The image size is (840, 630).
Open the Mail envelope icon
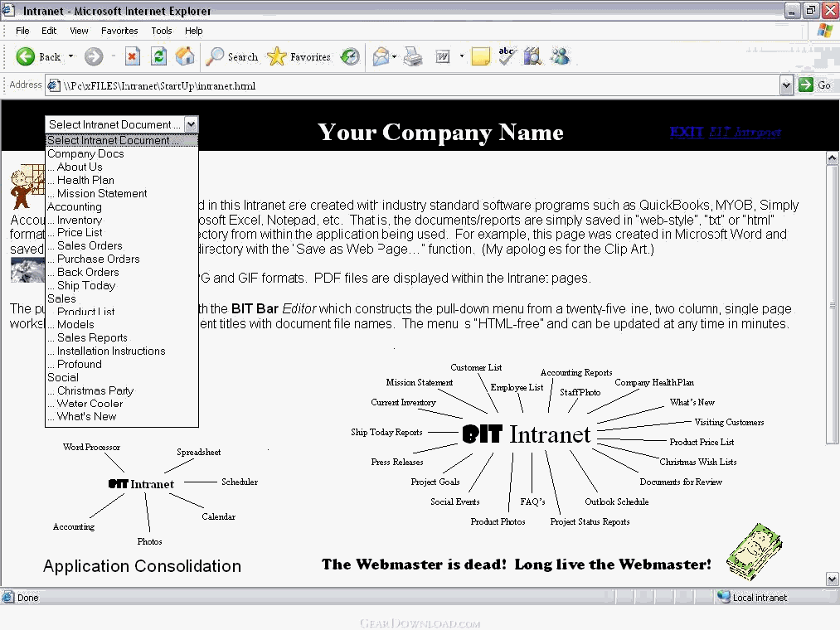[381, 56]
